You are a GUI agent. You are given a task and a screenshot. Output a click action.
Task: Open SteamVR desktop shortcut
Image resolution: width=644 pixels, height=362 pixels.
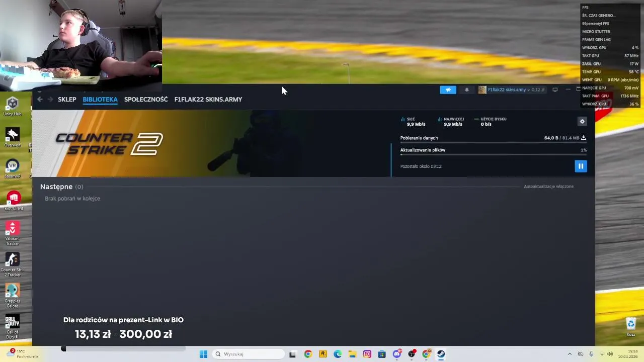[13, 169]
